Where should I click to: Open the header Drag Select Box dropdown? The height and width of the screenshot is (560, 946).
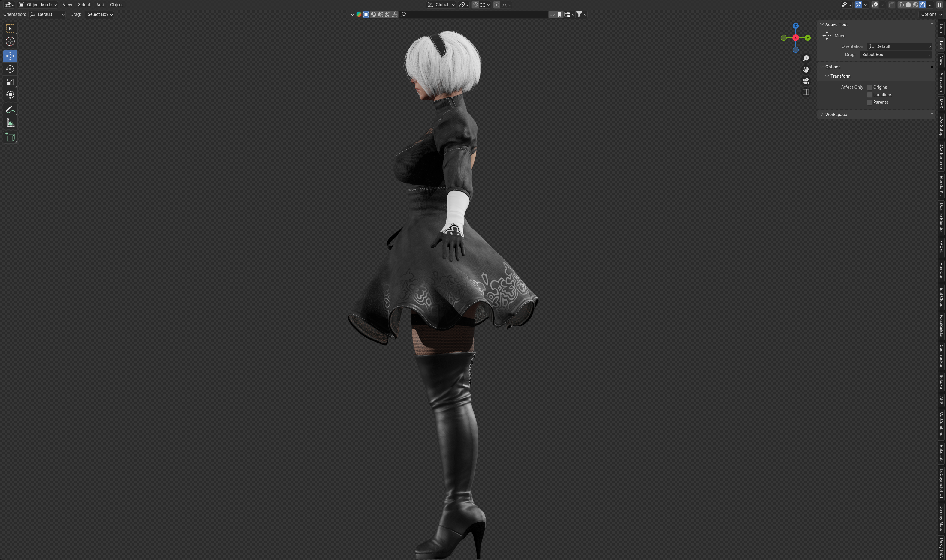pos(100,14)
